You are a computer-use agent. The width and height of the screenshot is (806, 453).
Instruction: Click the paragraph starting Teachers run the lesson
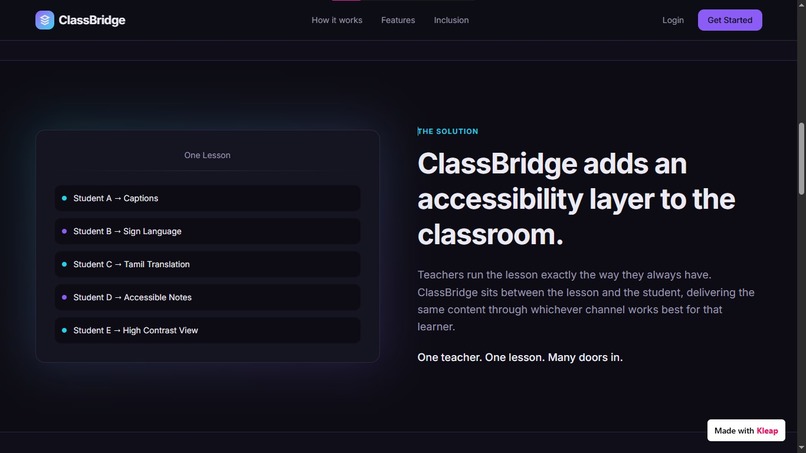[x=586, y=301]
